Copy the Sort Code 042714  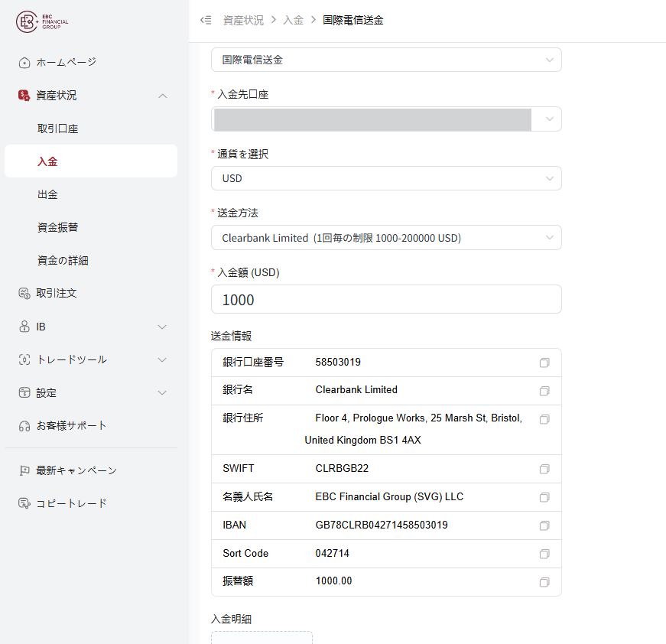tap(544, 554)
